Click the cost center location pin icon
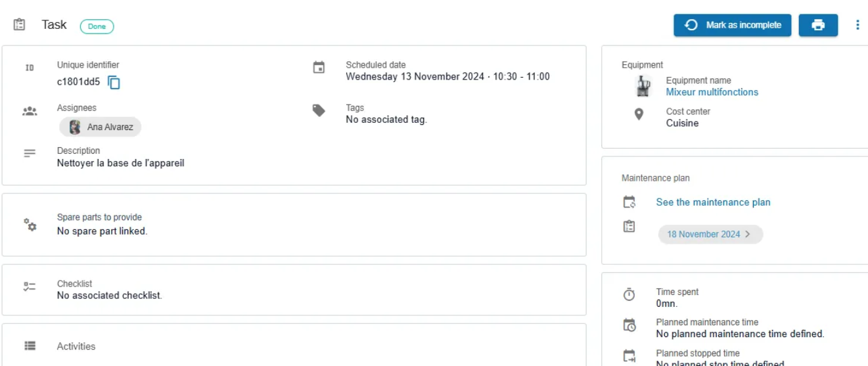The width and height of the screenshot is (868, 366). pyautogui.click(x=639, y=114)
